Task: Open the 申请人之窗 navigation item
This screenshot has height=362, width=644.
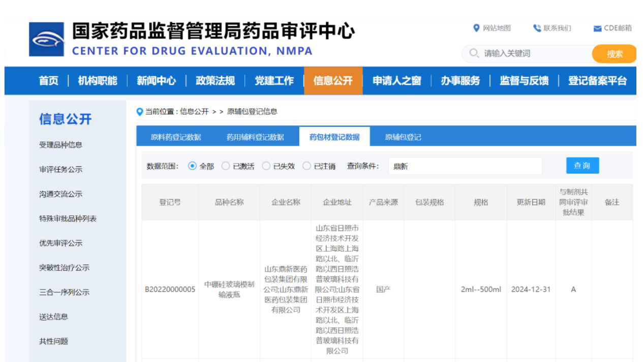Action: tap(397, 81)
